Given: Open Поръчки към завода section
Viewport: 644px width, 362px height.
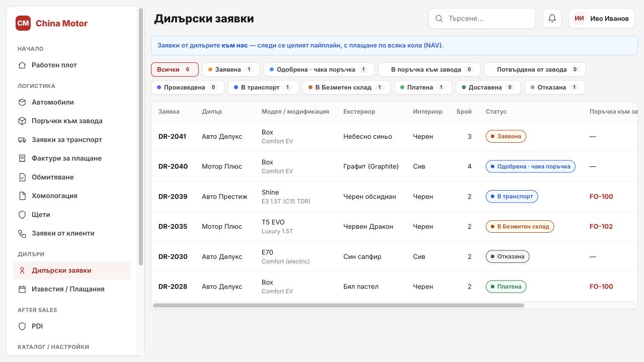Looking at the screenshot, I should pos(71,121).
